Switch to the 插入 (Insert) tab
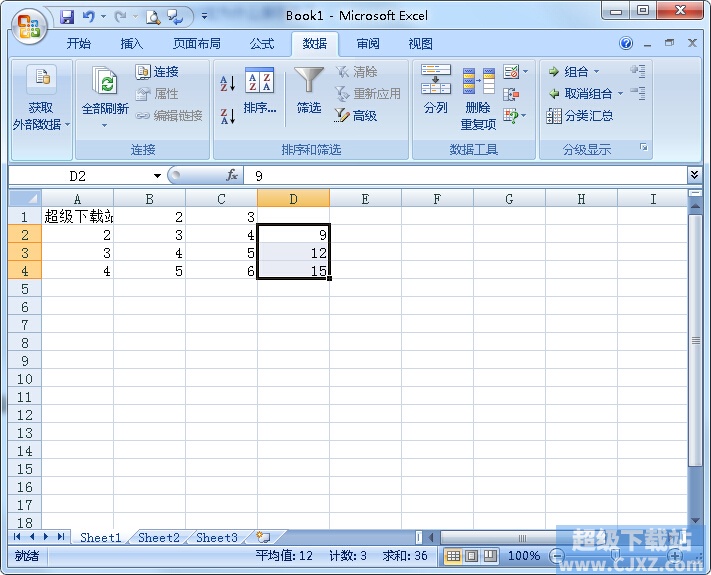 [131, 44]
